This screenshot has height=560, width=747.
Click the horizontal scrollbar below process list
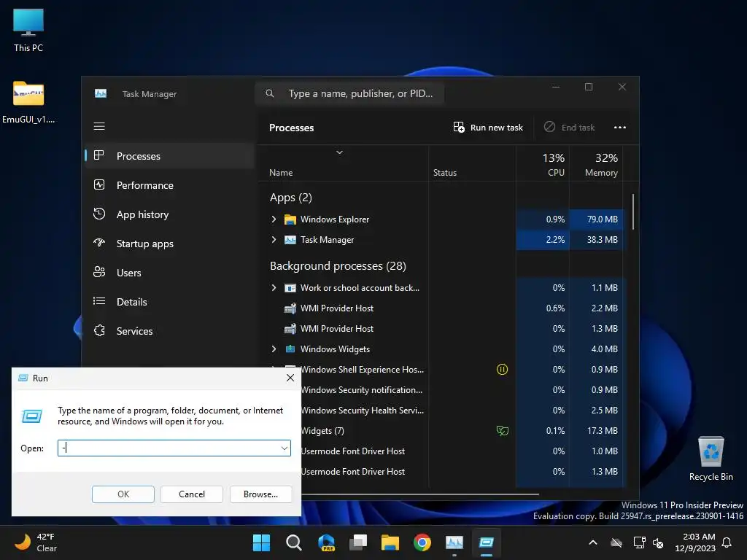coord(419,494)
